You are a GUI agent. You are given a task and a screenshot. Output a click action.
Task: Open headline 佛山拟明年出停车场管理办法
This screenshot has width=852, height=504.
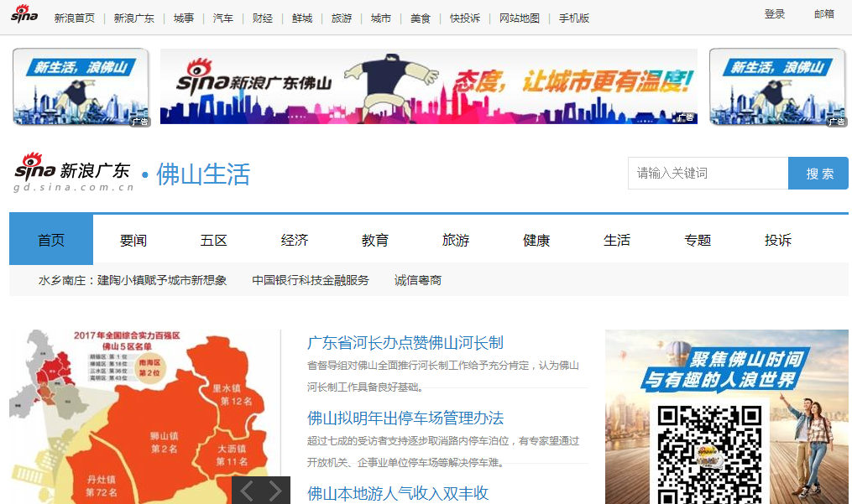pyautogui.click(x=405, y=418)
